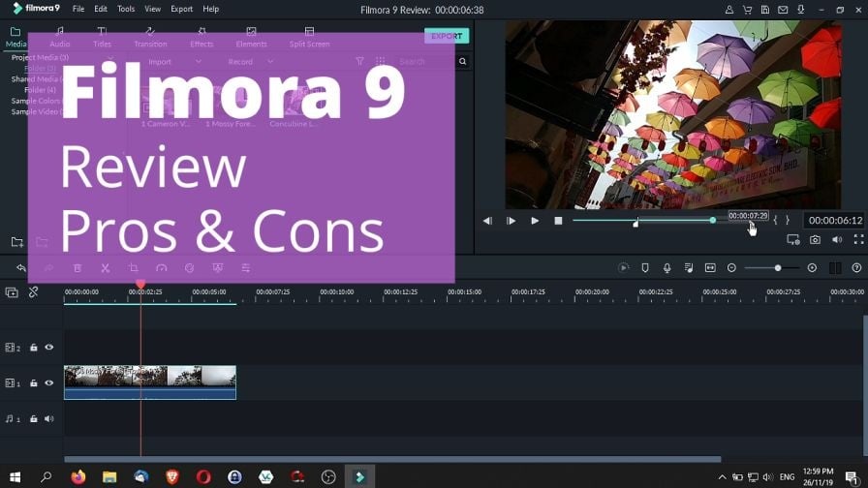Open the Windows Start button
The height and width of the screenshot is (488, 868).
point(15,476)
